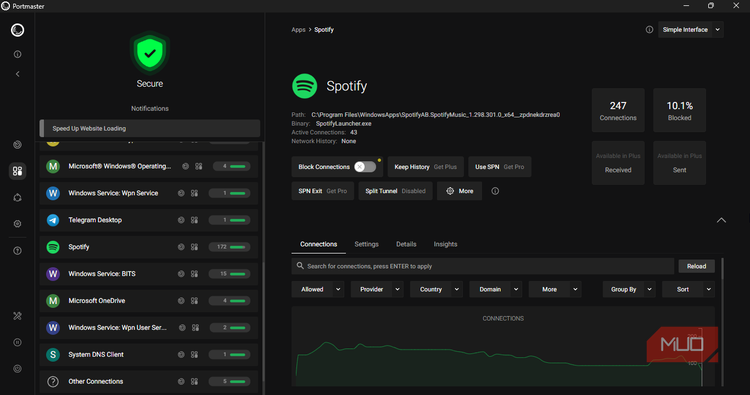Viewport: 750px width, 395px height.
Task: Focus the Search for connections field
Action: pyautogui.click(x=483, y=266)
